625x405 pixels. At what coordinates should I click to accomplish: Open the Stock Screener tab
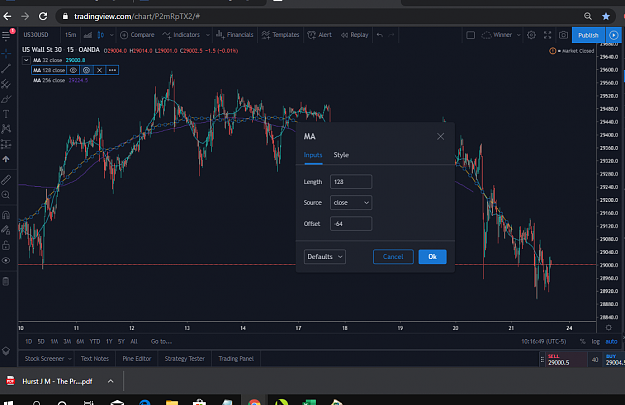point(47,359)
